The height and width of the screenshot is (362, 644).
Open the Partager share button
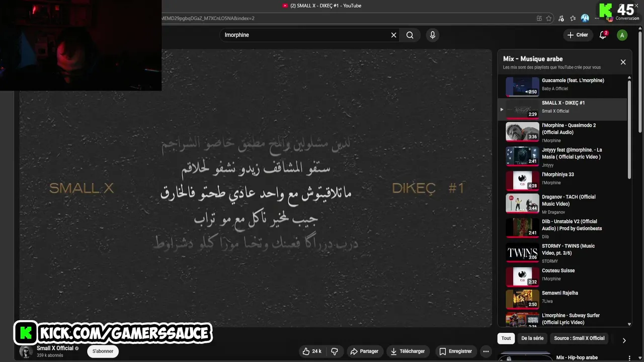pos(364,351)
